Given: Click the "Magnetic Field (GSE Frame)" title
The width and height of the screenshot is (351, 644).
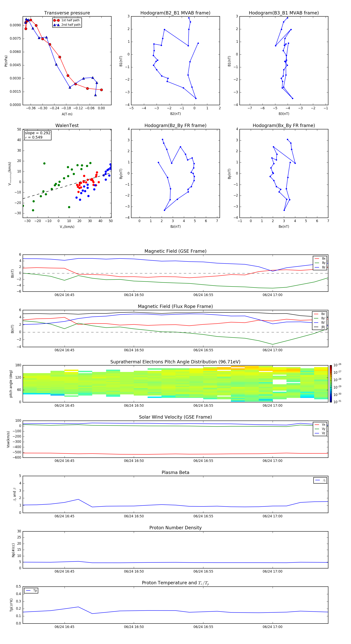Looking at the screenshot, I should click(x=175, y=251).
